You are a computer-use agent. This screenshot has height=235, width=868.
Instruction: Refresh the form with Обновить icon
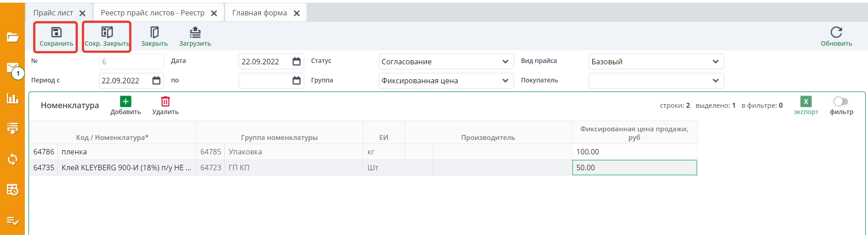(836, 32)
